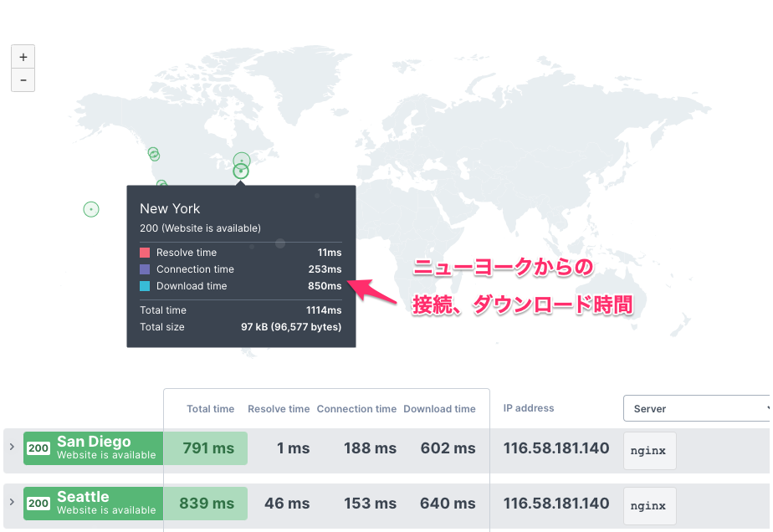Click the purple Connection time color swatch
This screenshot has height=532, width=773.
145,269
